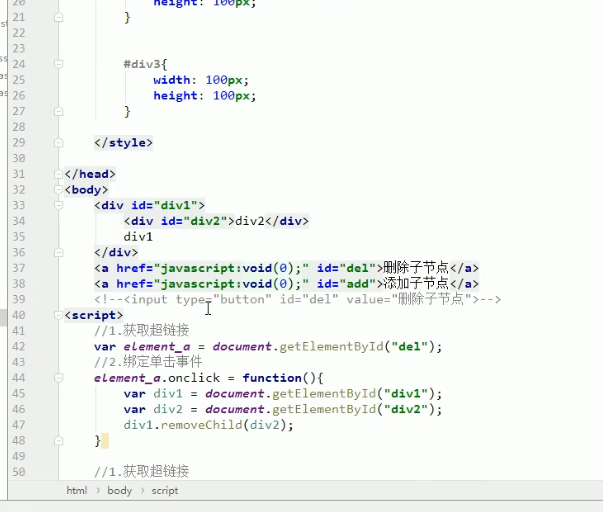This screenshot has height=512, width=603.
Task: Click the "add" id value on line 38
Action: (357, 284)
